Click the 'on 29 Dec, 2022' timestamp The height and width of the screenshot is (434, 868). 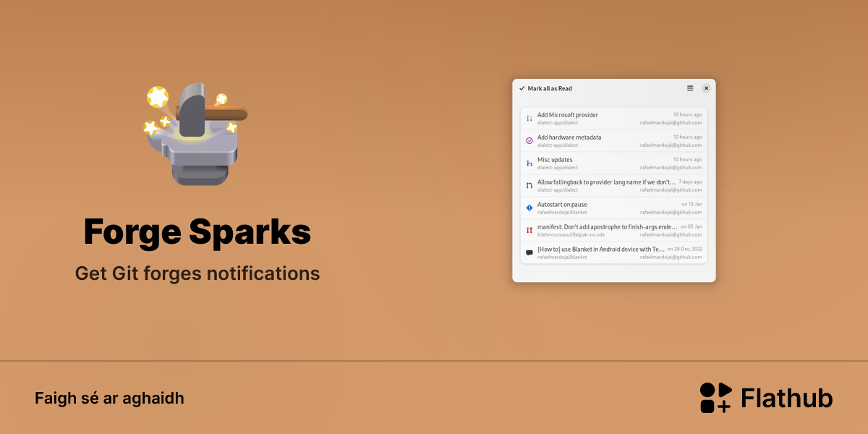[684, 250]
